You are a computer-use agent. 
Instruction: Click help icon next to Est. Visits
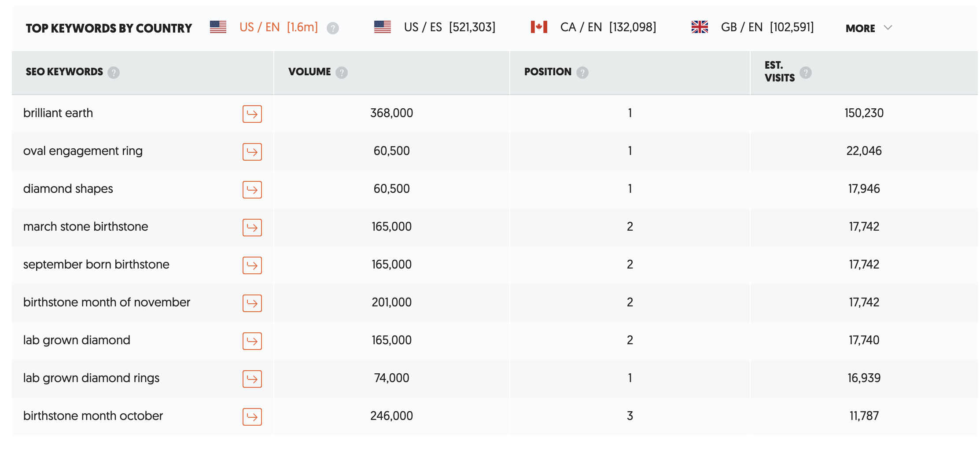click(x=806, y=73)
